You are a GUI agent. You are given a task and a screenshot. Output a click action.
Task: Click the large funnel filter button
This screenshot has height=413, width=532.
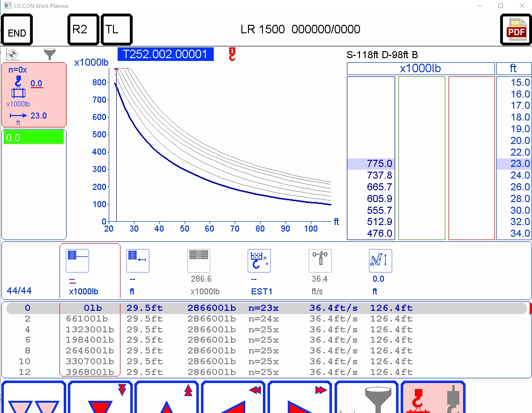click(367, 397)
